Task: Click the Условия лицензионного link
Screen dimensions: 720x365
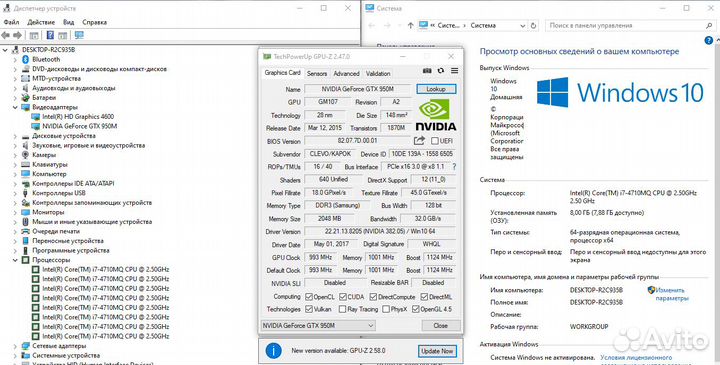Action: pyautogui.click(x=636, y=357)
